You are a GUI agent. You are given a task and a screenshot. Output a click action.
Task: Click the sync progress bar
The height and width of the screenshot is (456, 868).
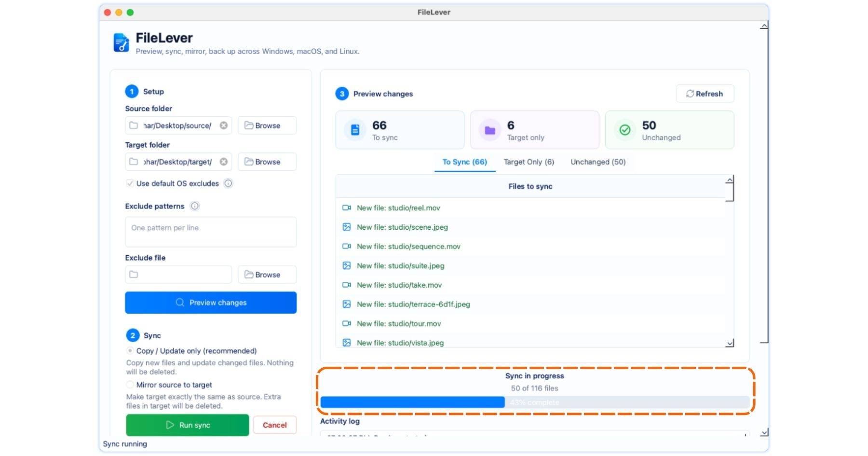point(535,402)
